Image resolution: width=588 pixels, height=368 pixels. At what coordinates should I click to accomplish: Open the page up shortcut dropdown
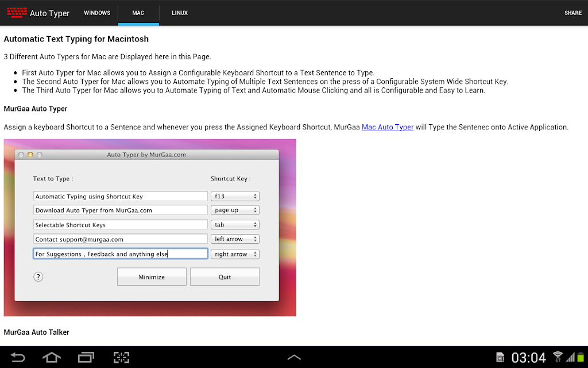click(235, 210)
